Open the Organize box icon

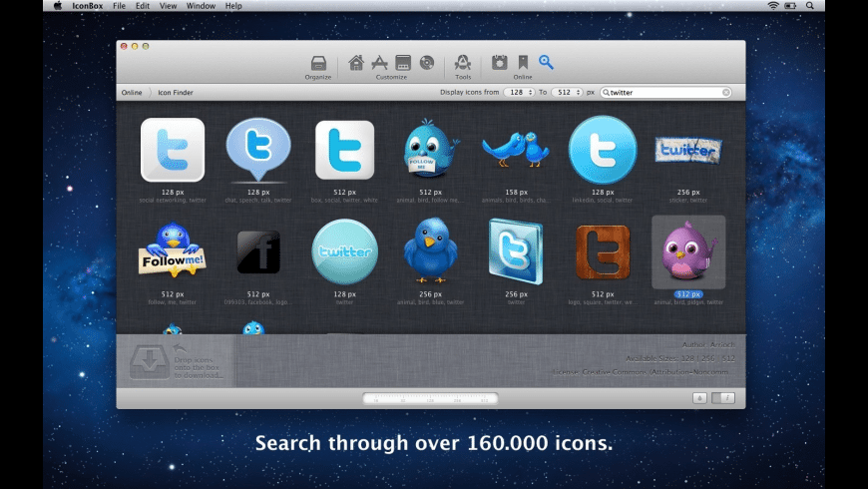click(x=318, y=63)
